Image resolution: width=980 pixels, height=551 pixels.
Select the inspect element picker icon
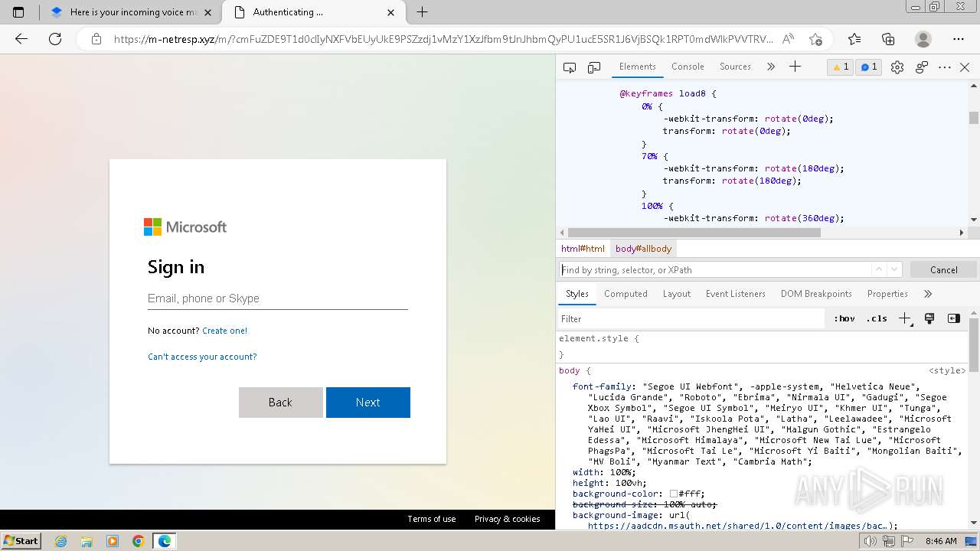coord(570,67)
